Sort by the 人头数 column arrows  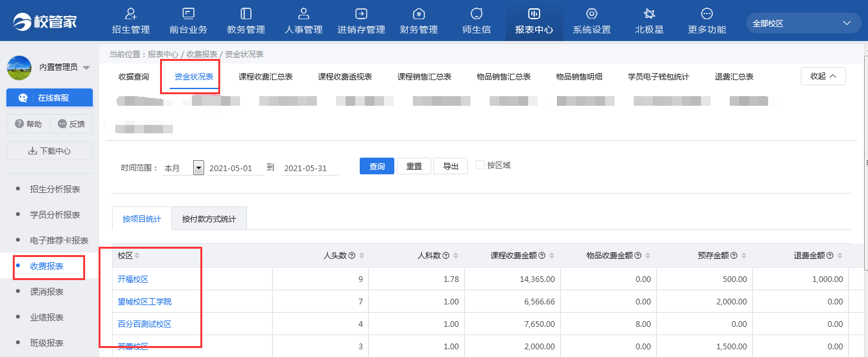click(362, 256)
